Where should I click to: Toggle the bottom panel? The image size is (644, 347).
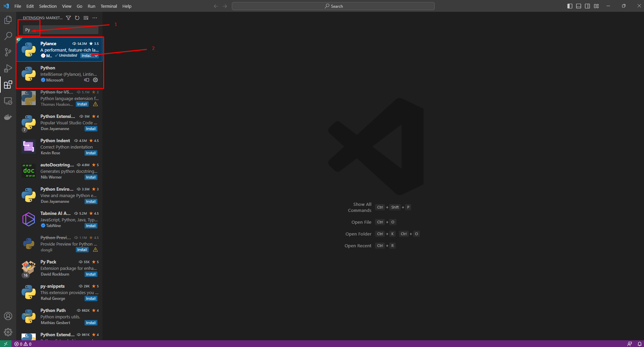click(579, 6)
